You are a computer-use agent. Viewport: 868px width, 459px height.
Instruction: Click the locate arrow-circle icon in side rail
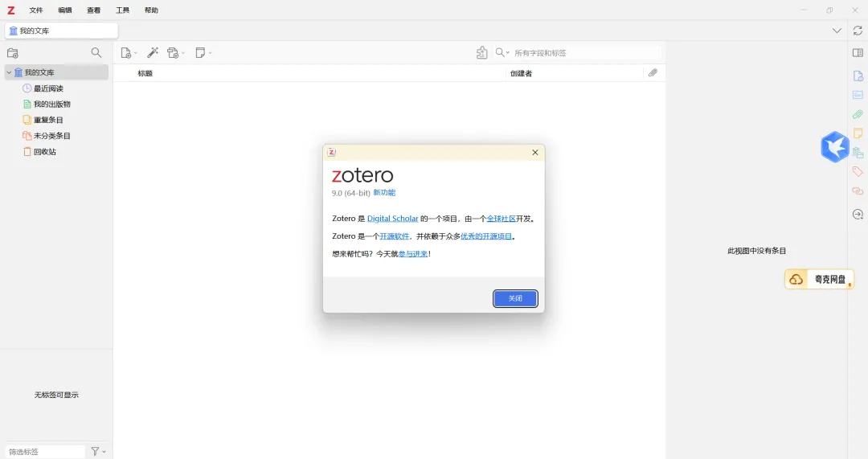tap(858, 215)
